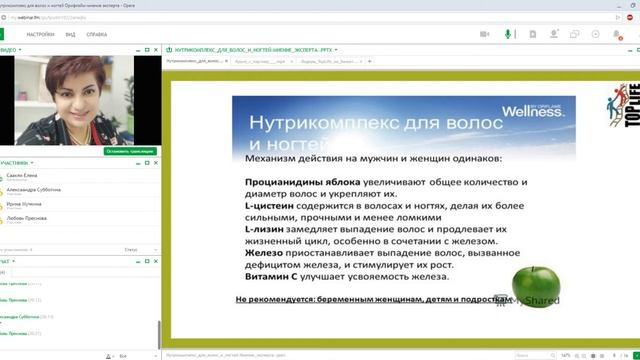Image resolution: width=640 pixels, height=360 pixels.
Task: Click the text format icon beside Все in chat
Action: (x=109, y=356)
